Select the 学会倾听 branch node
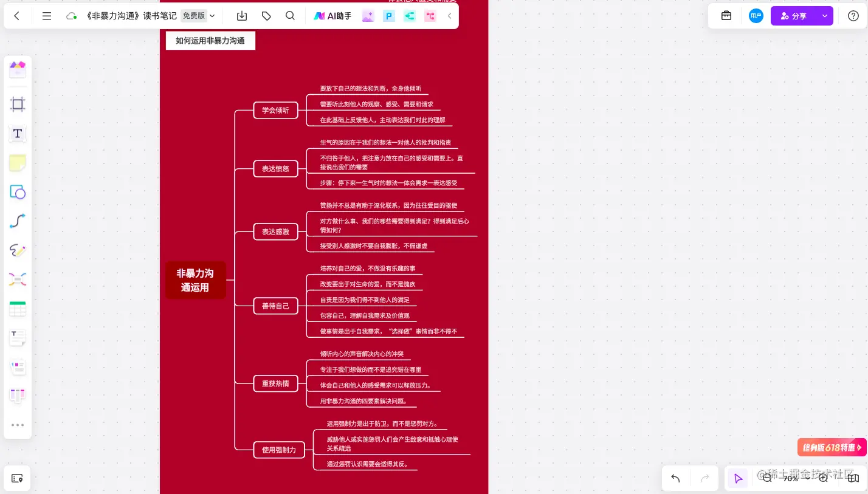This screenshot has width=868, height=494. click(276, 110)
